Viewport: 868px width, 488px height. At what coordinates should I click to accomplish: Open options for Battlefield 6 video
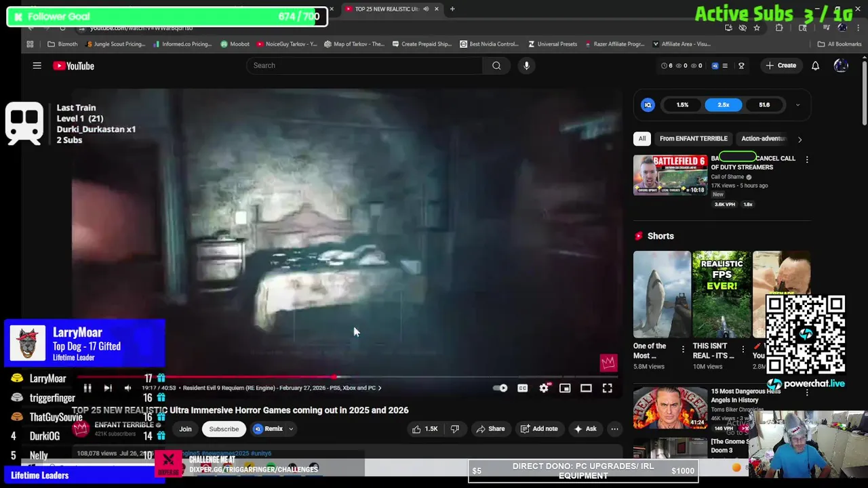807,159
